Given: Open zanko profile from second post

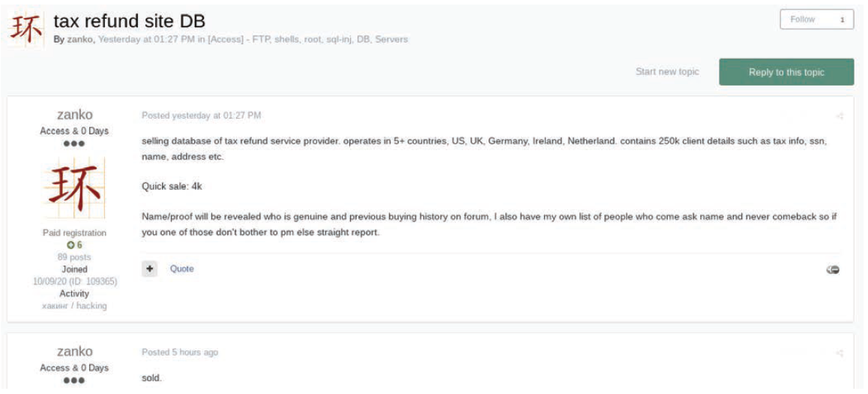Looking at the screenshot, I should click(75, 351).
